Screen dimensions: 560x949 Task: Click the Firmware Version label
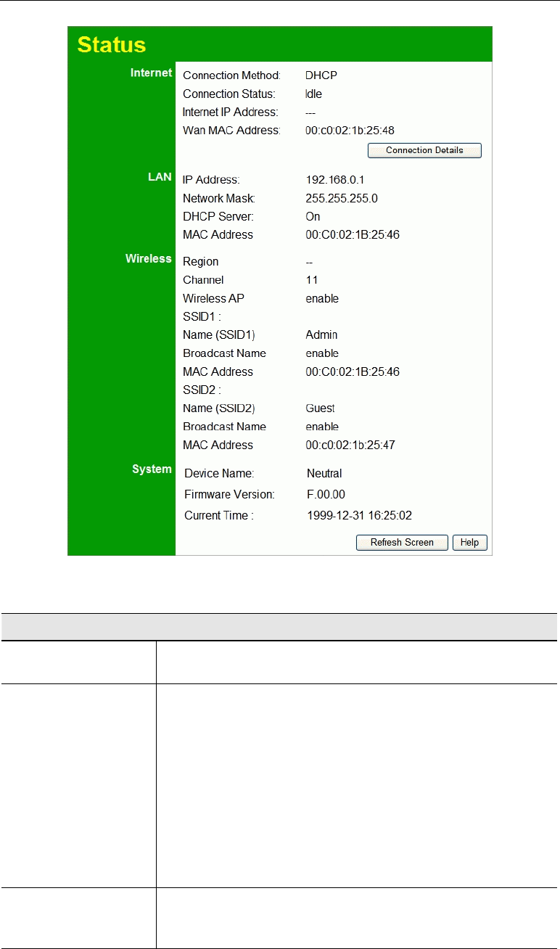point(229,494)
